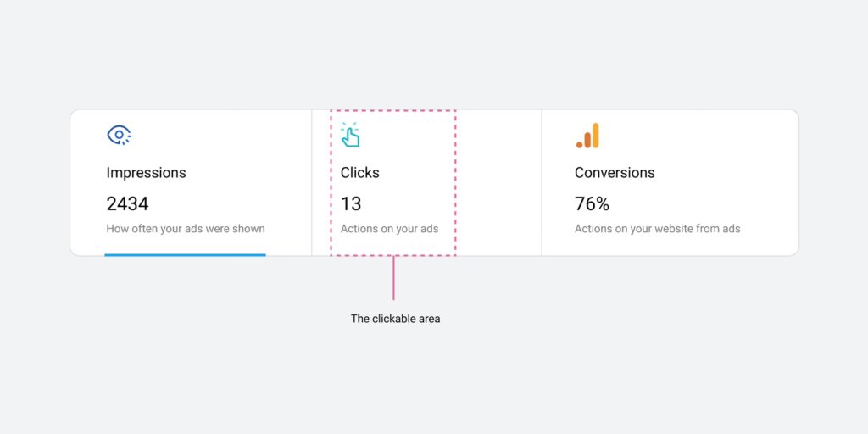868x434 pixels.
Task: Switch to the Clicks tab title
Action: (360, 173)
